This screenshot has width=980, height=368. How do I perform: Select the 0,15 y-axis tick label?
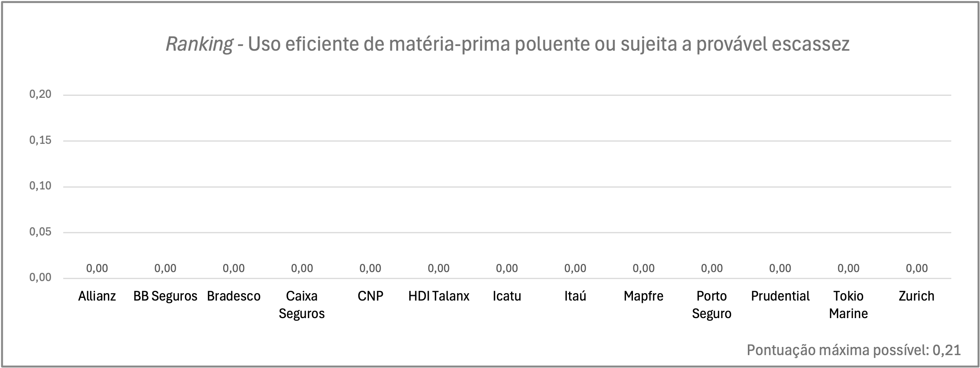[41, 140]
